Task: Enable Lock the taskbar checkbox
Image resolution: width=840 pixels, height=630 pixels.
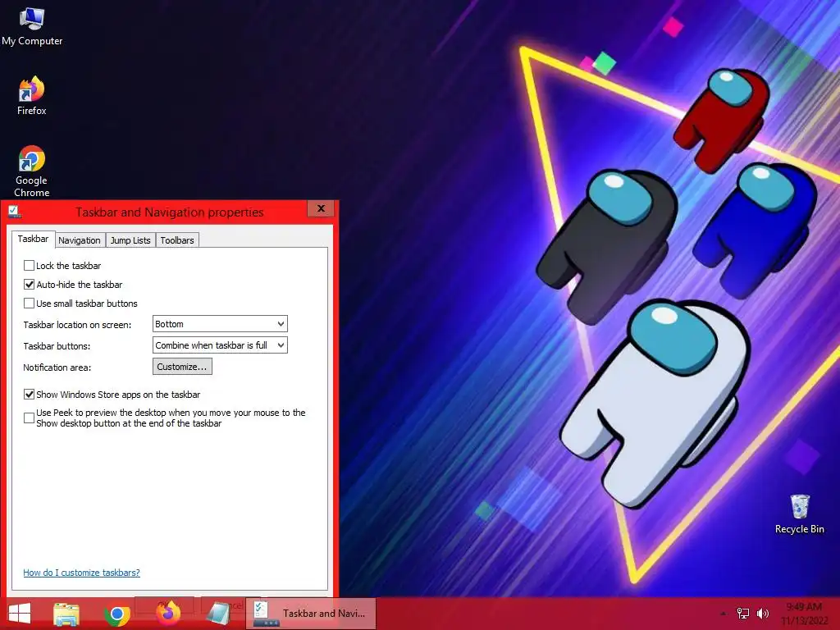Action: 30,266
